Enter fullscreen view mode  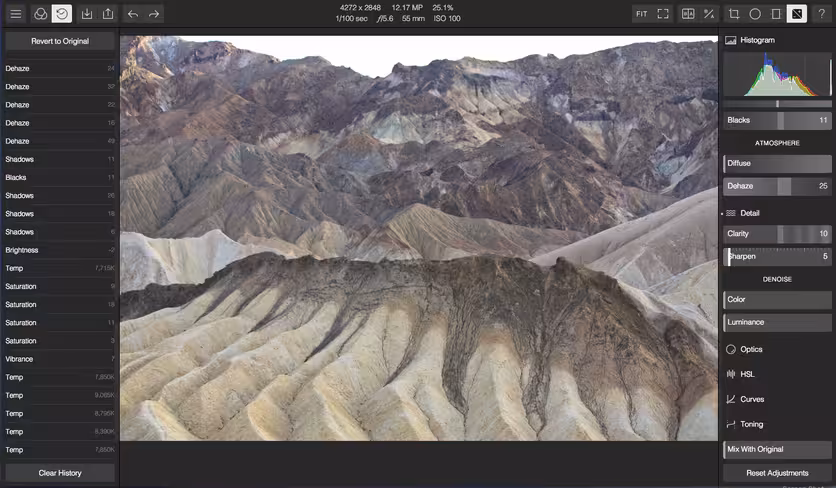(663, 14)
